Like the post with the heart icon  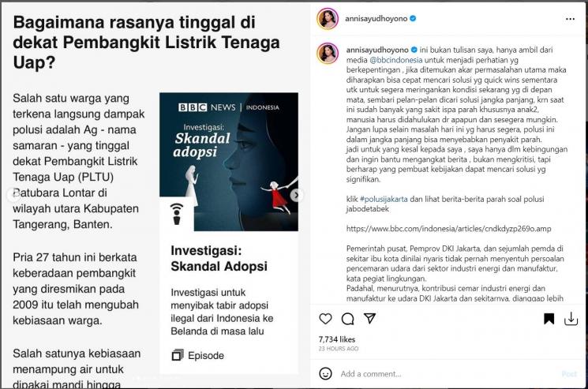pyautogui.click(x=325, y=319)
